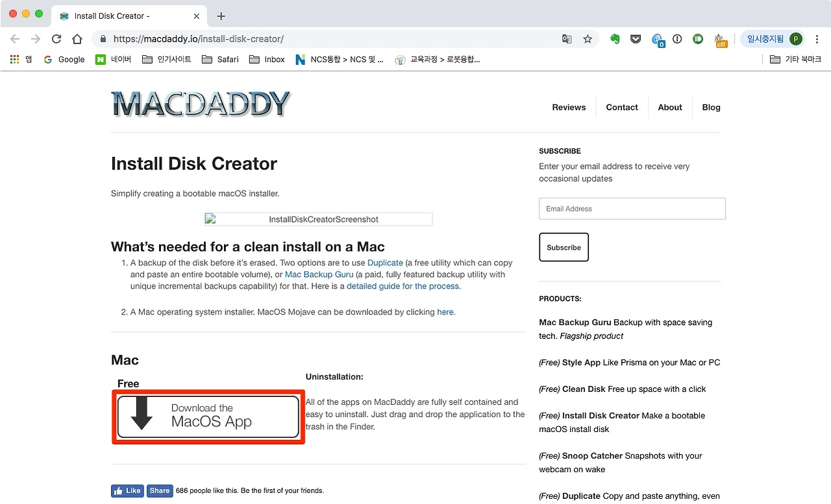Expand the 기타 북마크 bookmarks folder

pyautogui.click(x=795, y=59)
